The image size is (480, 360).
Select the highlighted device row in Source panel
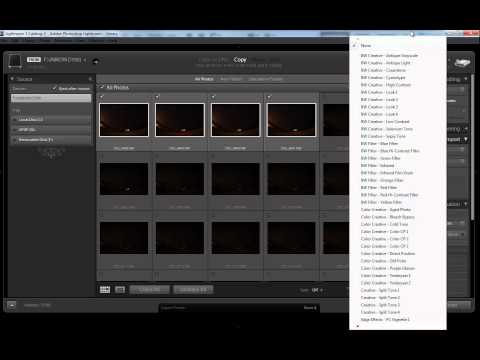(x=51, y=98)
